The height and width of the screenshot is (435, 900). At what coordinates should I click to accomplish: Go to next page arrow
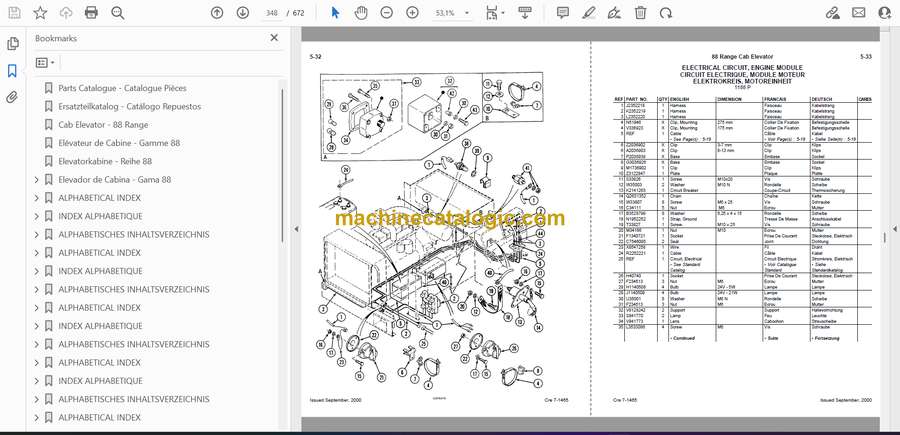pyautogui.click(x=243, y=13)
